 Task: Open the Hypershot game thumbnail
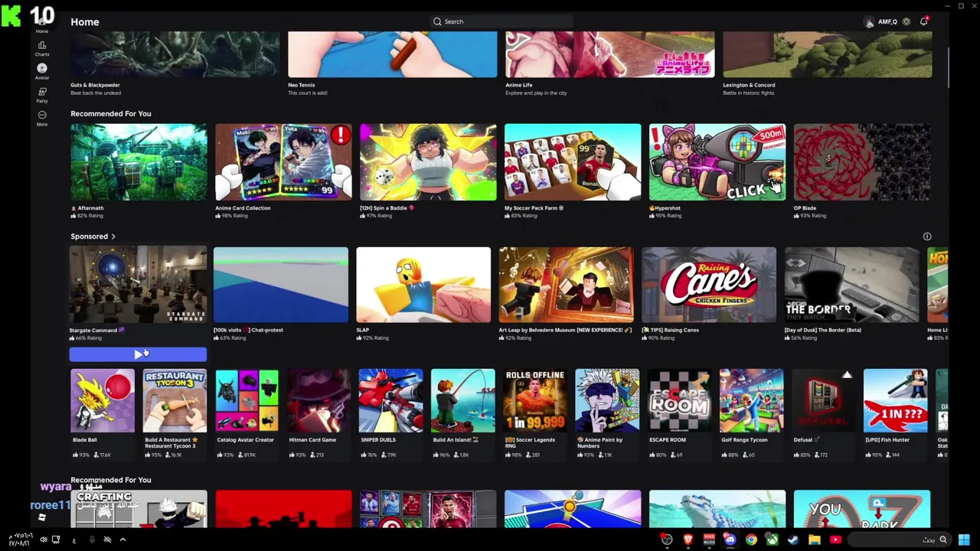[717, 162]
